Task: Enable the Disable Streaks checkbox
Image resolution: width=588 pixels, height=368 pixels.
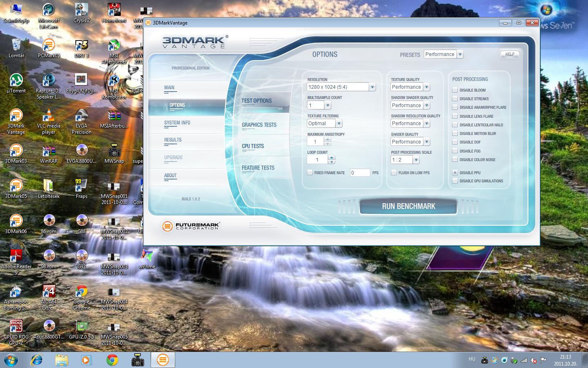Action: 455,99
